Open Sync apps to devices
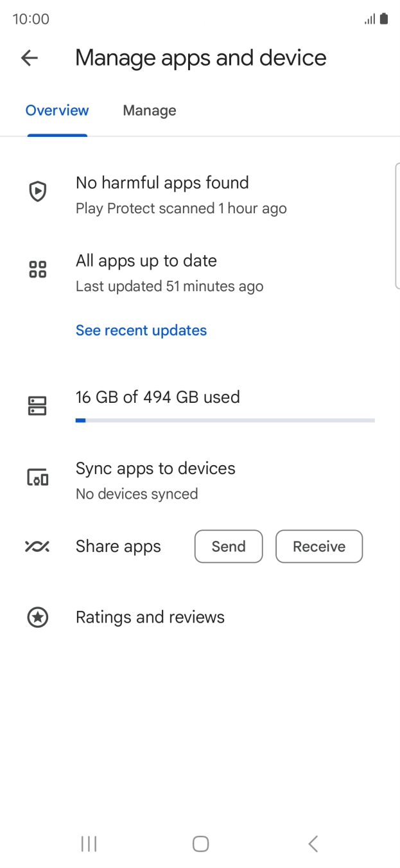The width and height of the screenshot is (400, 868). pyautogui.click(x=155, y=469)
